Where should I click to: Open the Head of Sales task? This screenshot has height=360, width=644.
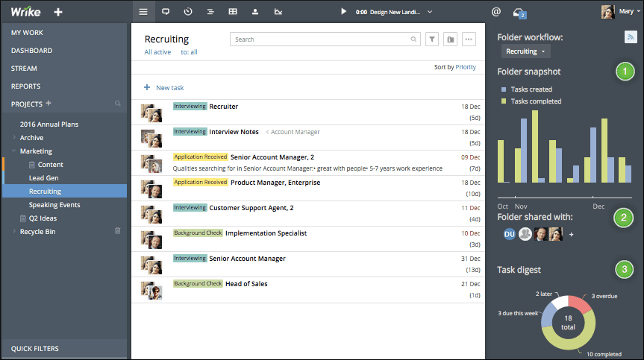[x=246, y=284]
